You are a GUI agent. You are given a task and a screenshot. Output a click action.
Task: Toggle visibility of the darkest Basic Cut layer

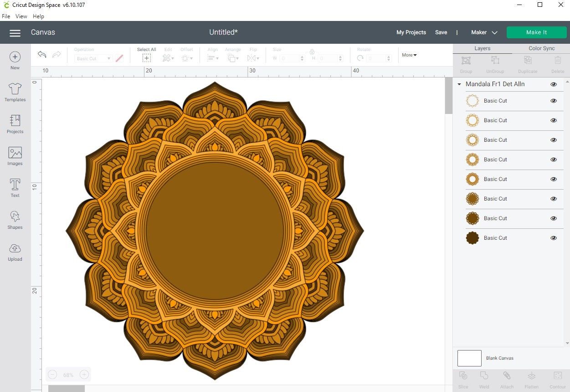tap(554, 237)
